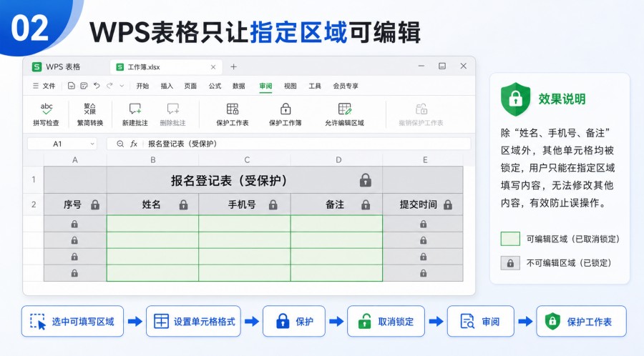
Task: Click the 提交时间 header cell
Action: 423,204
